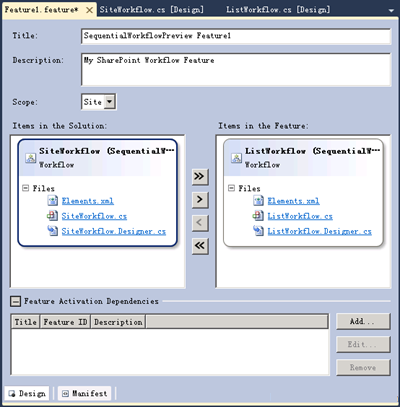Click the SiteWorkflow workflow item icon
The width and height of the screenshot is (400, 407).
click(x=30, y=158)
